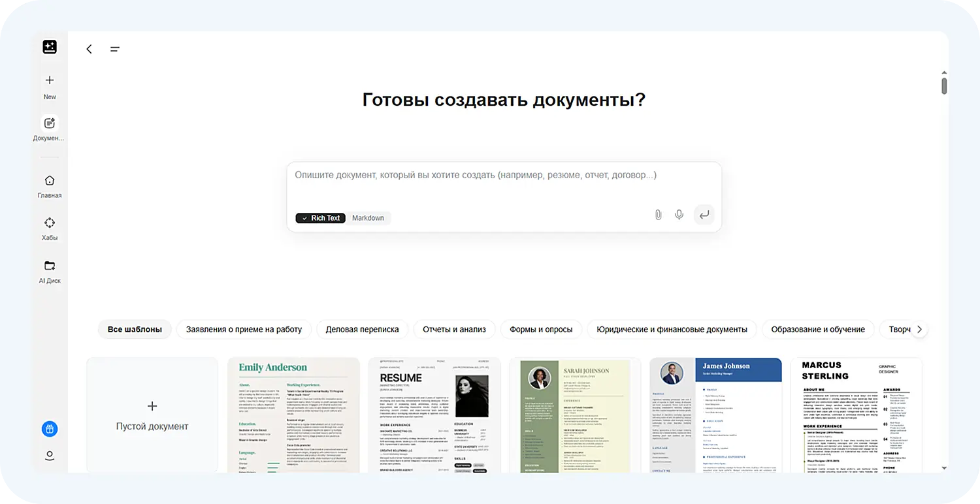Select Главная in the left sidebar

click(49, 185)
